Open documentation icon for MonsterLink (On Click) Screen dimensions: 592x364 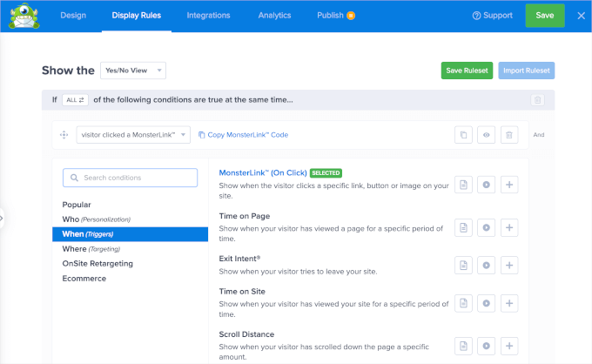[463, 185]
